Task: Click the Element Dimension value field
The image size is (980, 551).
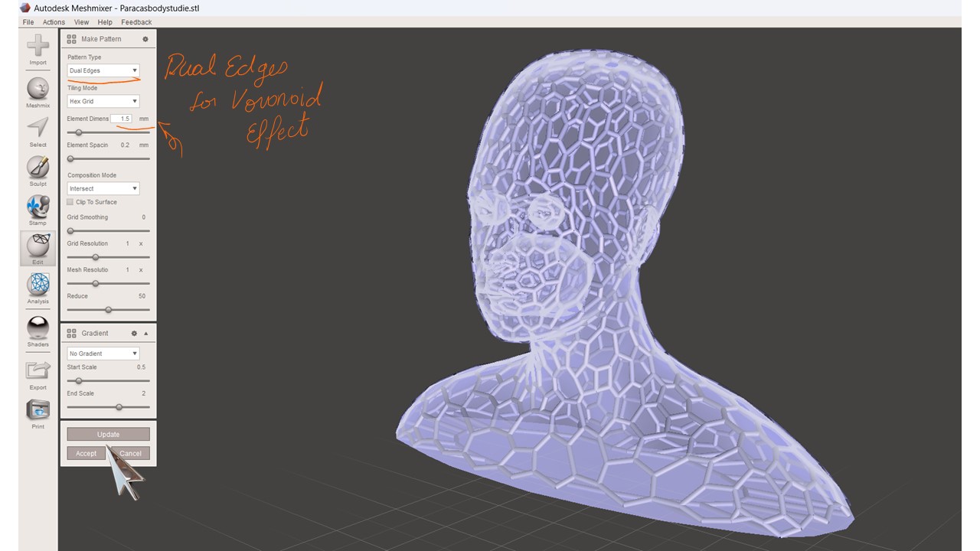Action: (121, 119)
